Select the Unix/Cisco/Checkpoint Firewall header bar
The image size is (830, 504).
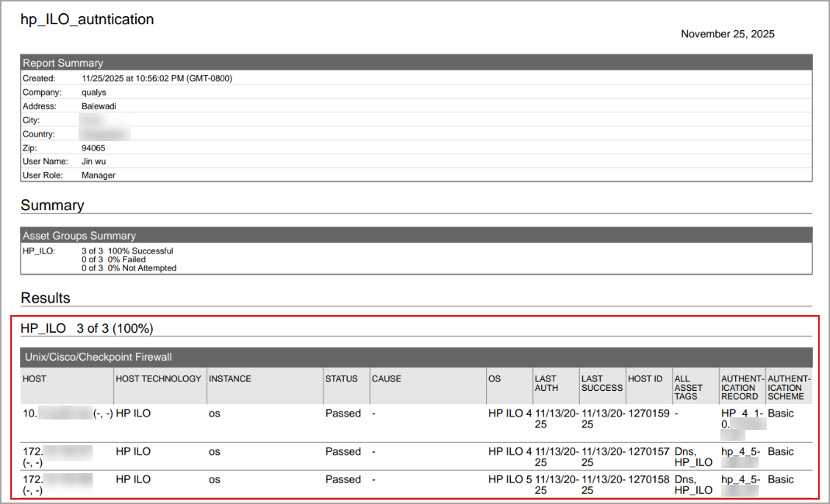pyautogui.click(x=416, y=357)
